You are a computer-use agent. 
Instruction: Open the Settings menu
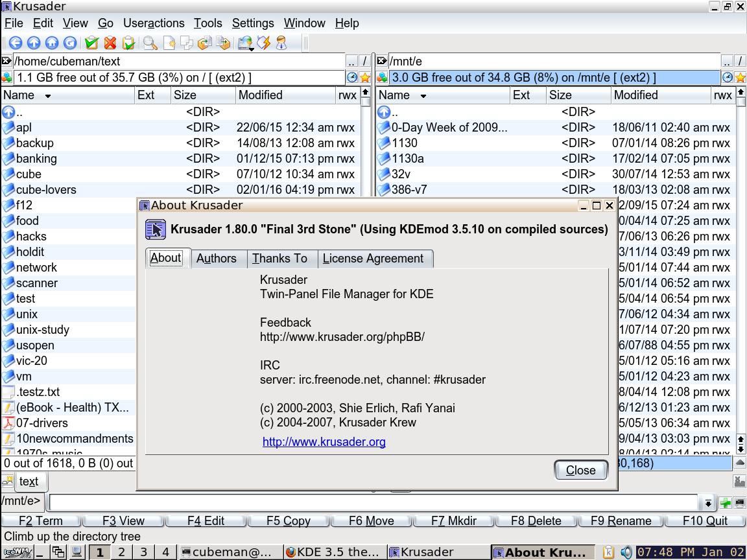click(253, 23)
